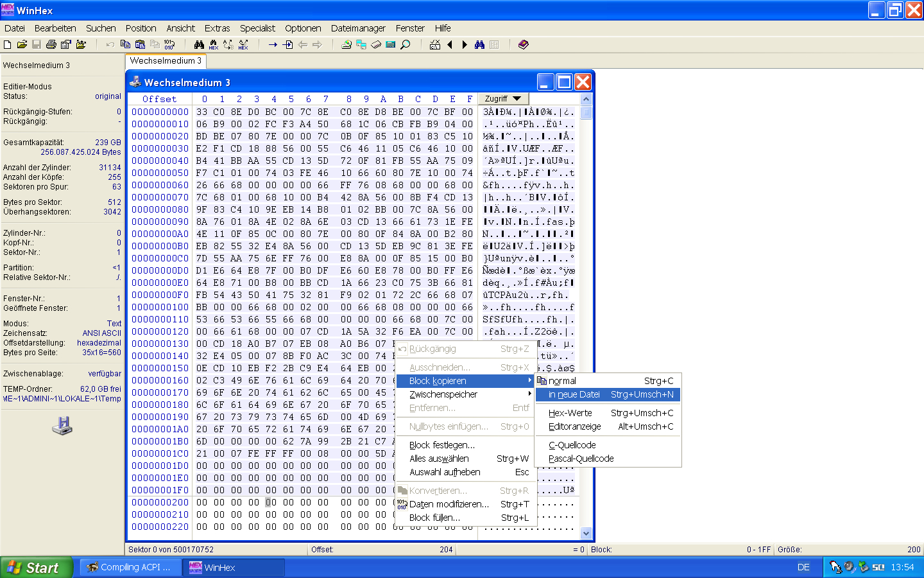The width and height of the screenshot is (924, 578).
Task: Click the Find Hex Values icon
Action: (214, 45)
